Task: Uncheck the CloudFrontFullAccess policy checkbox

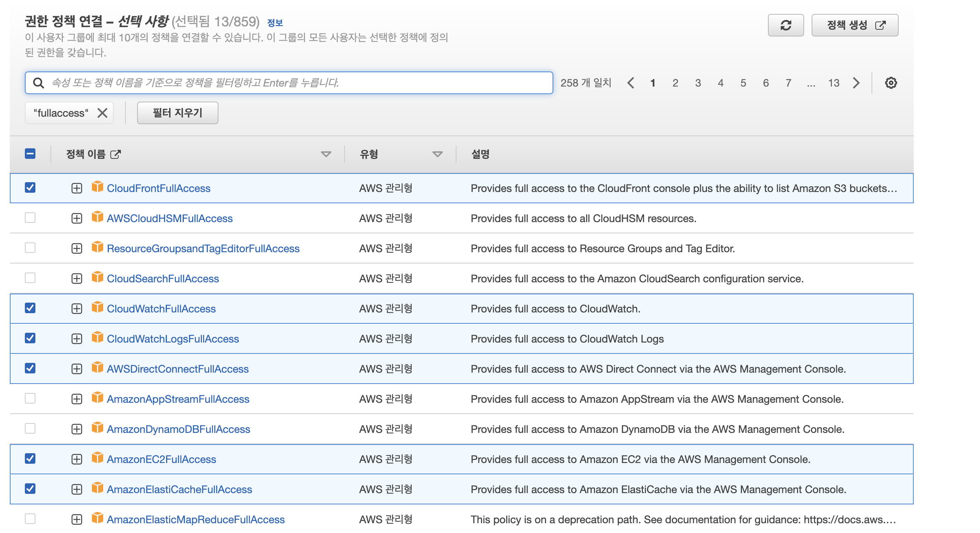Action: (x=30, y=188)
